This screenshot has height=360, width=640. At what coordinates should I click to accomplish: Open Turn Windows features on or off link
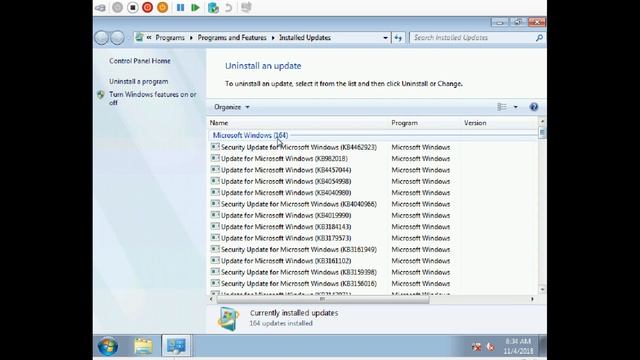[153, 98]
